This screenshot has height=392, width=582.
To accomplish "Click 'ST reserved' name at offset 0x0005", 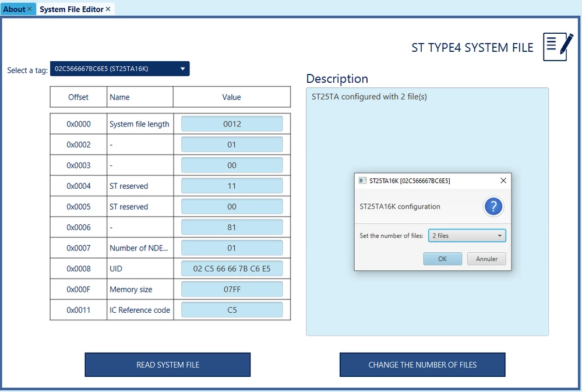I will (x=140, y=207).
